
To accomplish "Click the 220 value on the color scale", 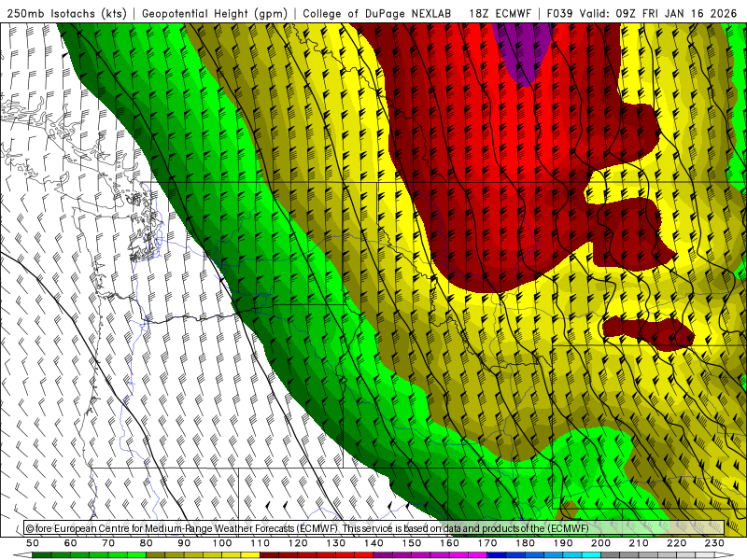I will (676, 543).
